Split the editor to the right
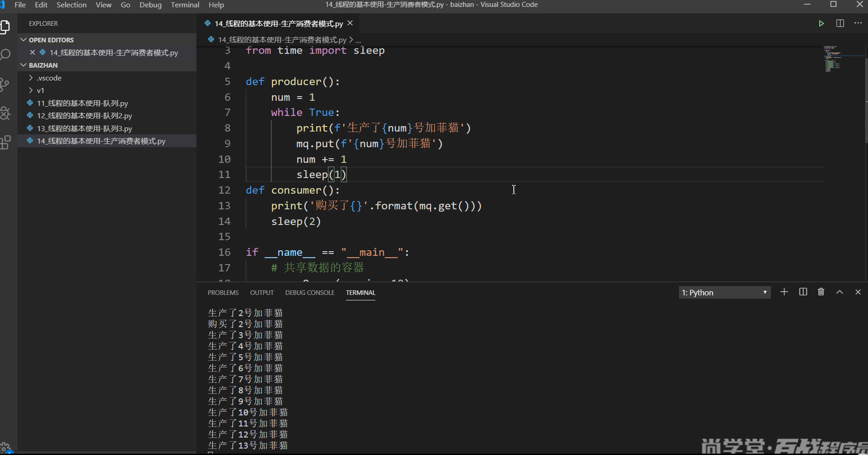This screenshot has height=455, width=868. tap(840, 23)
